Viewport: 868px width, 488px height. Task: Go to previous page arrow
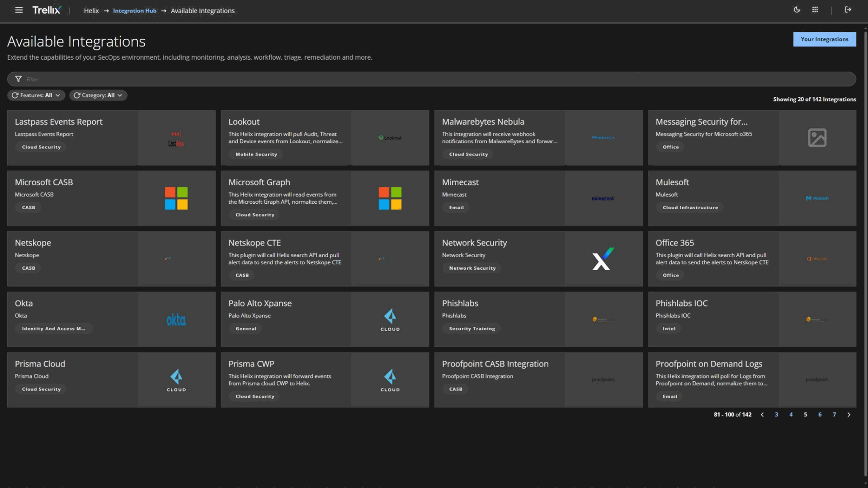point(762,415)
